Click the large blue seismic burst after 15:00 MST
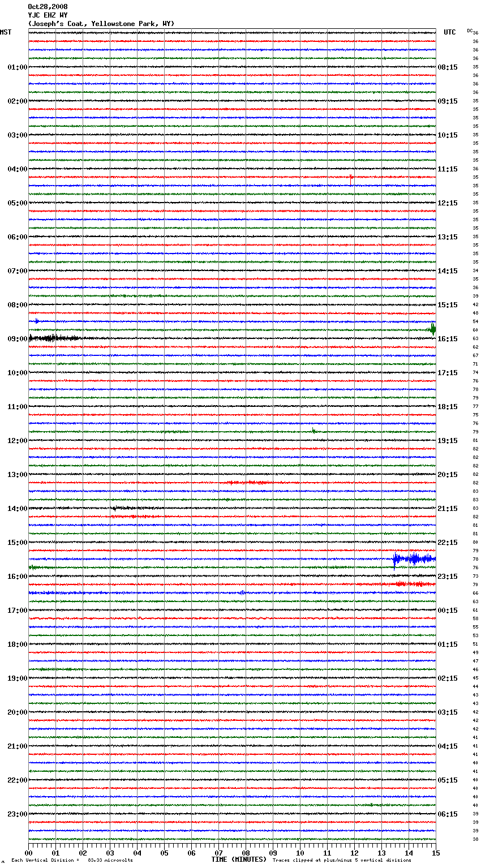481x868 pixels. tap(414, 559)
